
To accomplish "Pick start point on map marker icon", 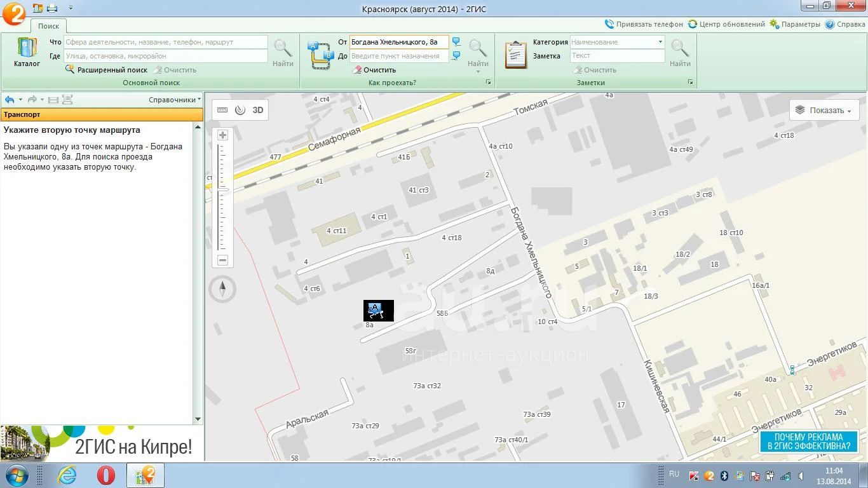I will tap(456, 42).
